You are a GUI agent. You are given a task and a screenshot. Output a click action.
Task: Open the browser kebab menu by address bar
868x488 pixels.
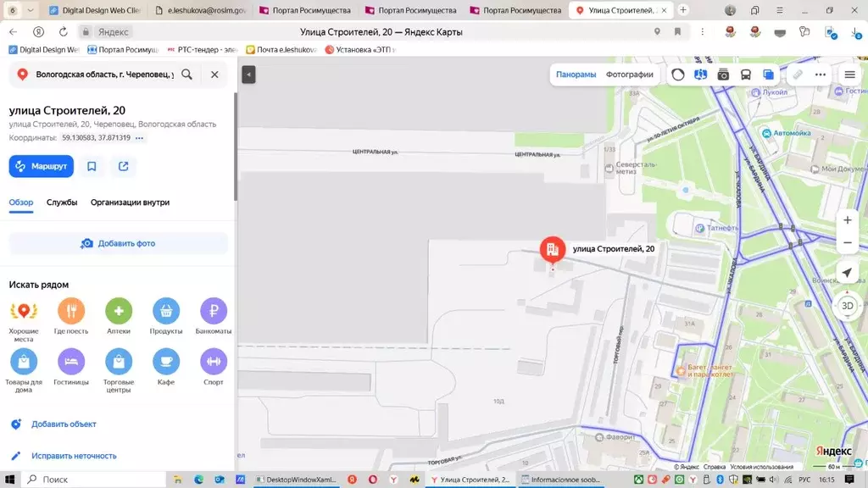coord(703,32)
